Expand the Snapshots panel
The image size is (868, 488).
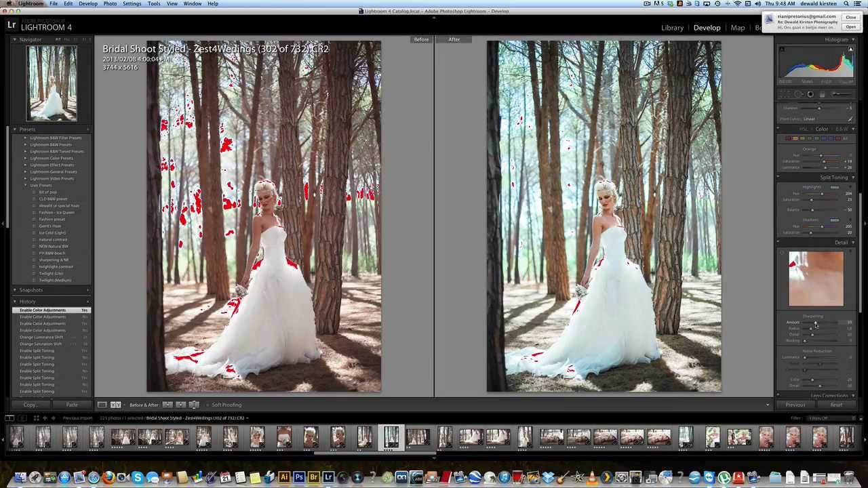[x=14, y=290]
